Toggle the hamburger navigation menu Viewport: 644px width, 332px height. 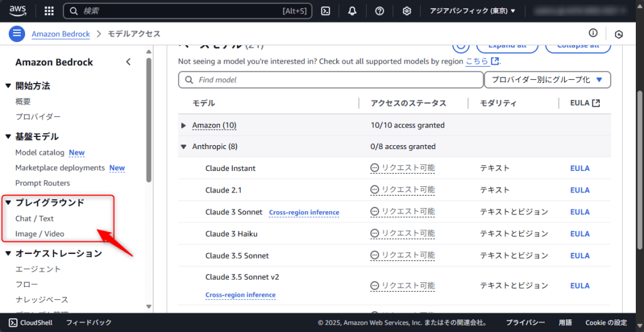tap(17, 33)
